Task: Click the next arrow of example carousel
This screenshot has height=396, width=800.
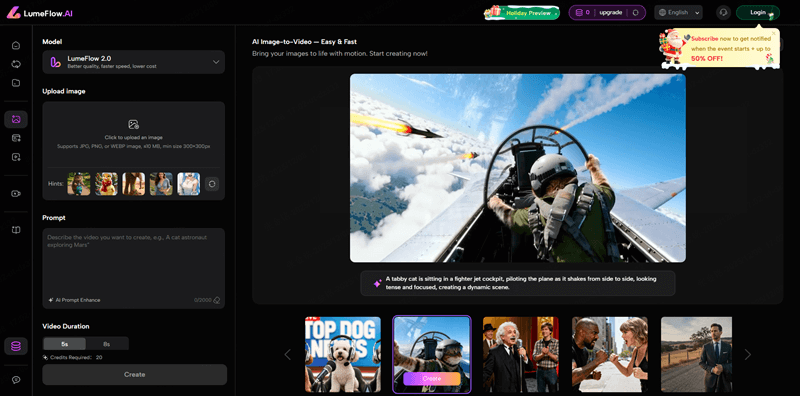Action: tap(747, 354)
